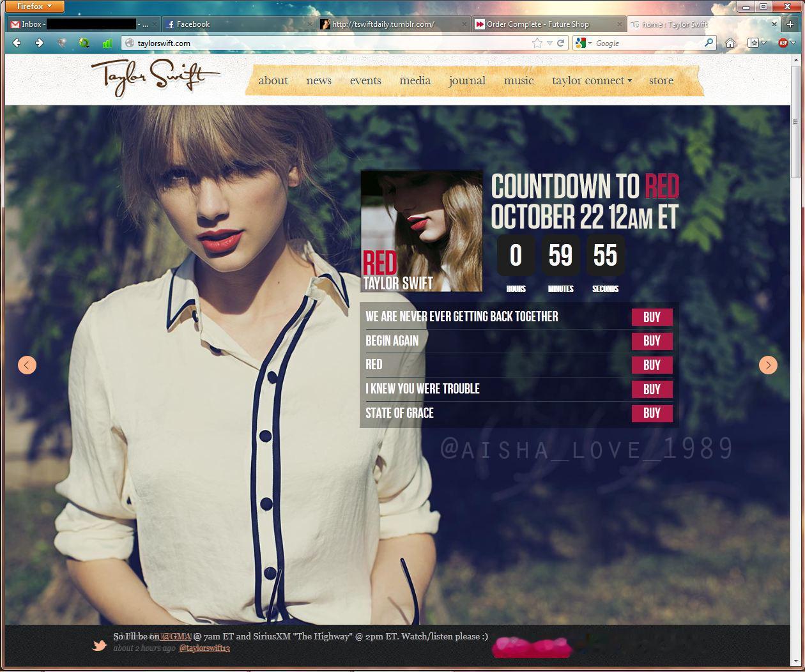805x672 pixels.
Task: Click the Adblock Plus ABP icon
Action: (783, 43)
